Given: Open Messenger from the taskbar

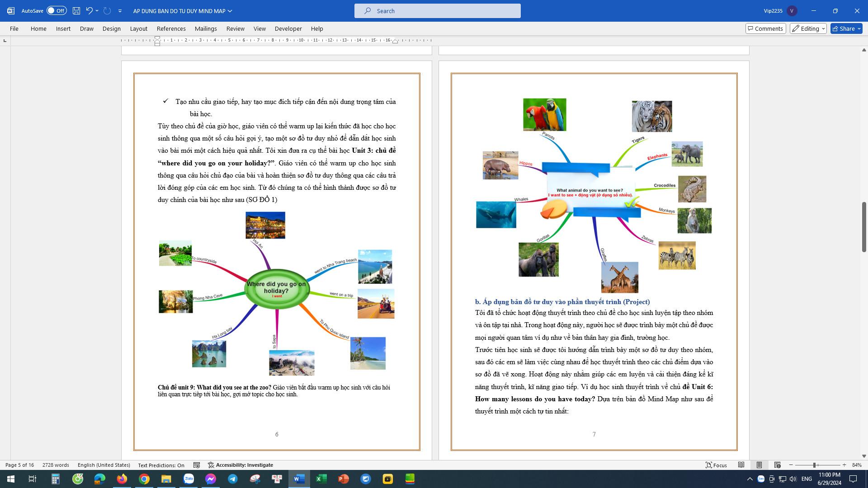Looking at the screenshot, I should [211, 479].
